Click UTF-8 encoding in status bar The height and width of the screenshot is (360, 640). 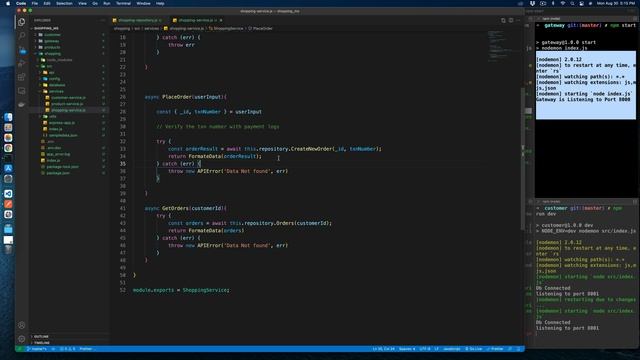tap(424, 349)
